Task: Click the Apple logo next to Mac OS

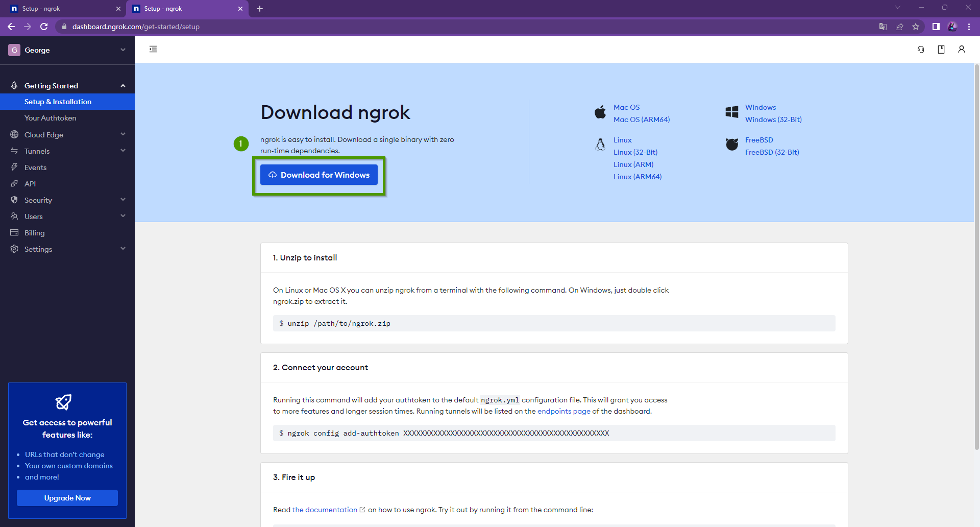Action: [600, 112]
